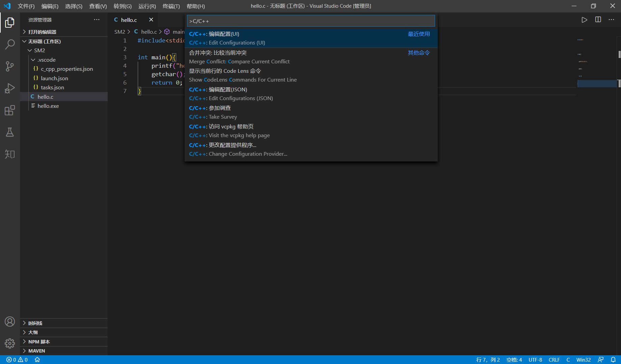Open the Test flask icon view
621x364 pixels.
coord(10,132)
